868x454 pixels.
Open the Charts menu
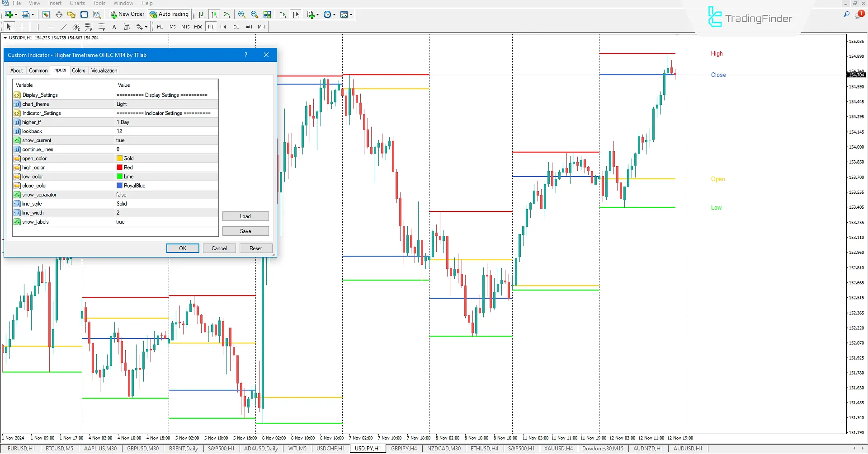tap(77, 3)
